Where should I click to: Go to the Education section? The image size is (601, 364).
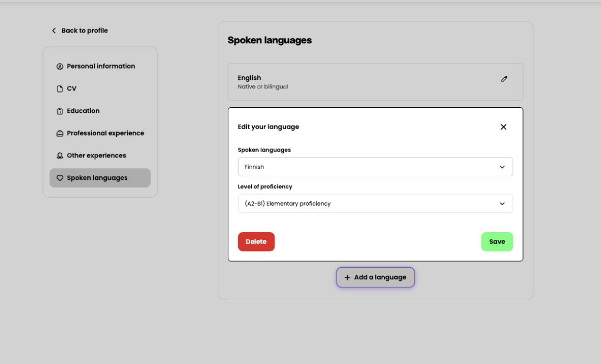click(x=83, y=111)
